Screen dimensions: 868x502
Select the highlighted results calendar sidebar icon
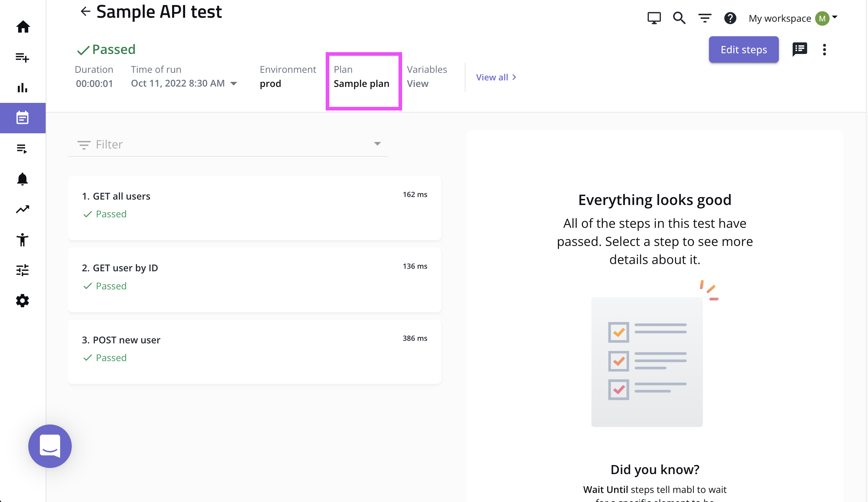tap(22, 118)
